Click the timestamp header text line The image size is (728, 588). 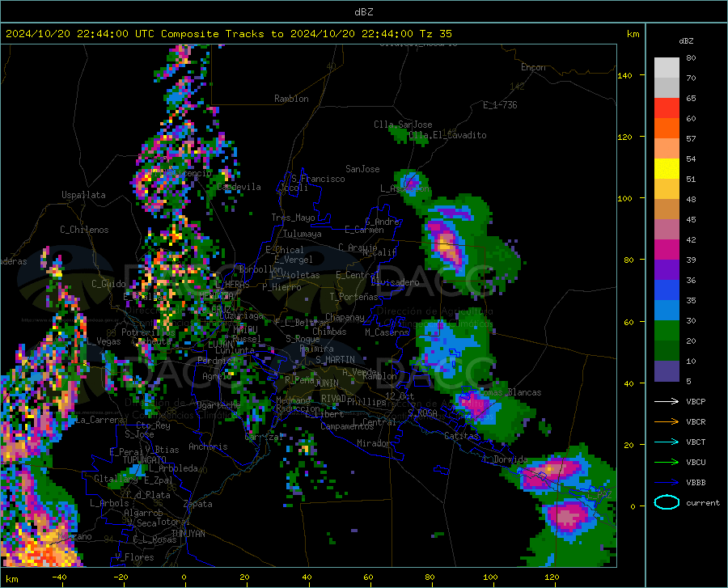tap(229, 34)
